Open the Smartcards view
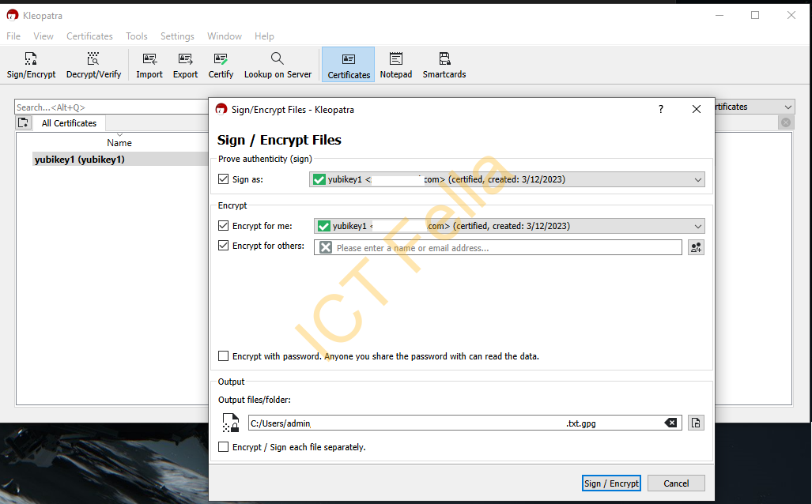 tap(444, 64)
